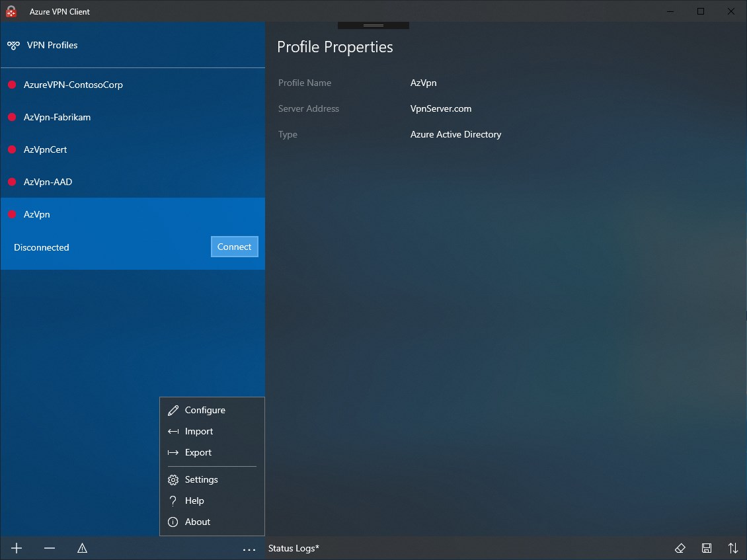Screen dimensions: 747x560
Task: Click the gear icon beside Settings
Action: coord(173,479)
